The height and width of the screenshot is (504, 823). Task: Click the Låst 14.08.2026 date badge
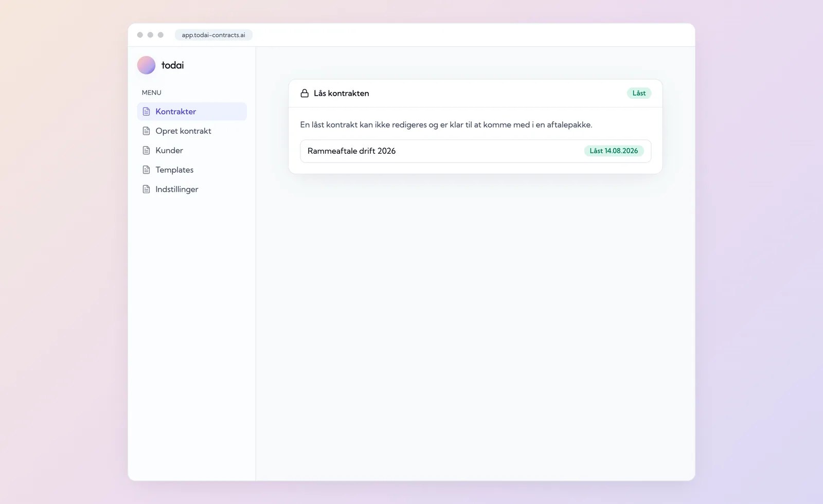click(614, 151)
